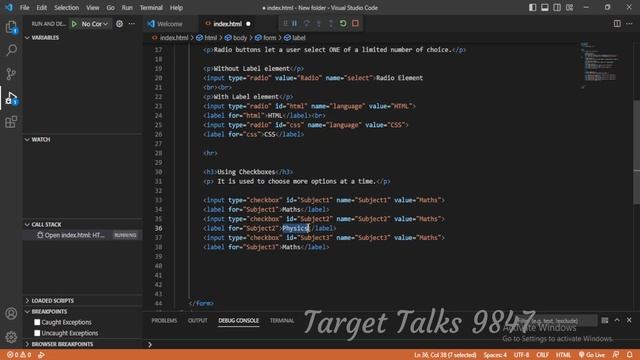Screen dimensions: 640x360
Task: Click Step Over in debug toolbar
Action: pos(307,23)
